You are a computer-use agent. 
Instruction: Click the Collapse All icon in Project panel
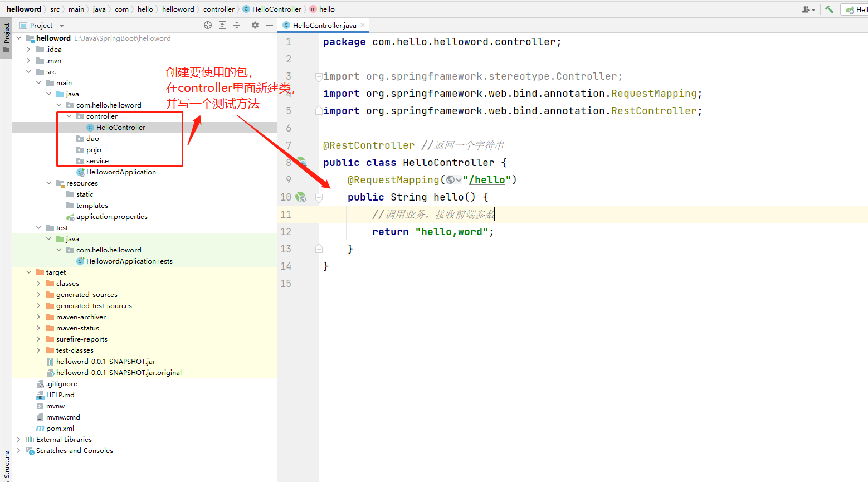237,25
